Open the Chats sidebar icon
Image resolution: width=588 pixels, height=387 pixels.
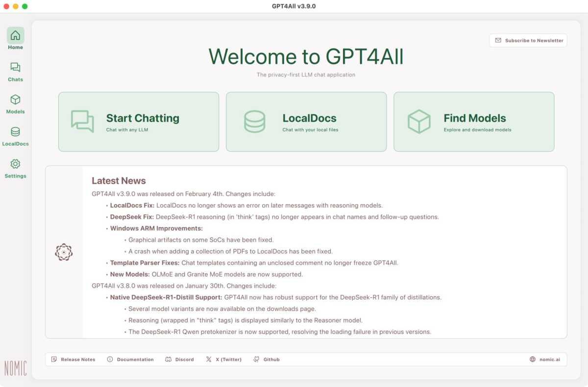click(15, 67)
